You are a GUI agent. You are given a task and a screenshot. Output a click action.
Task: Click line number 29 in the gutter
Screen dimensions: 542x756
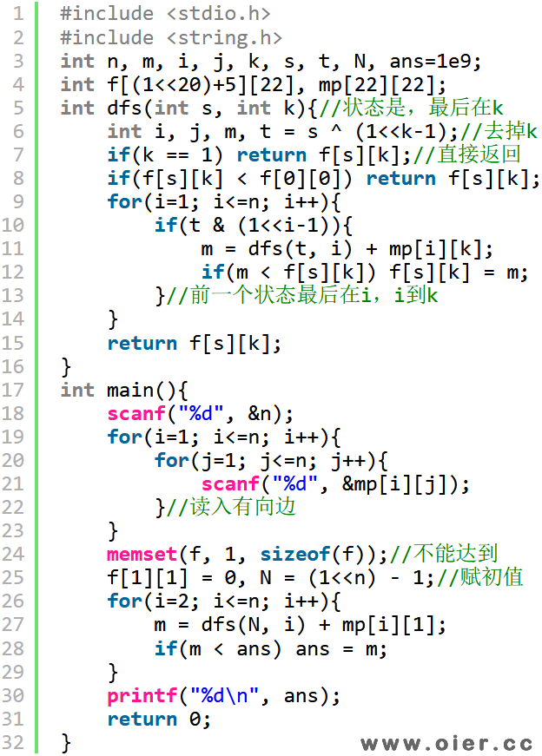click(12, 672)
